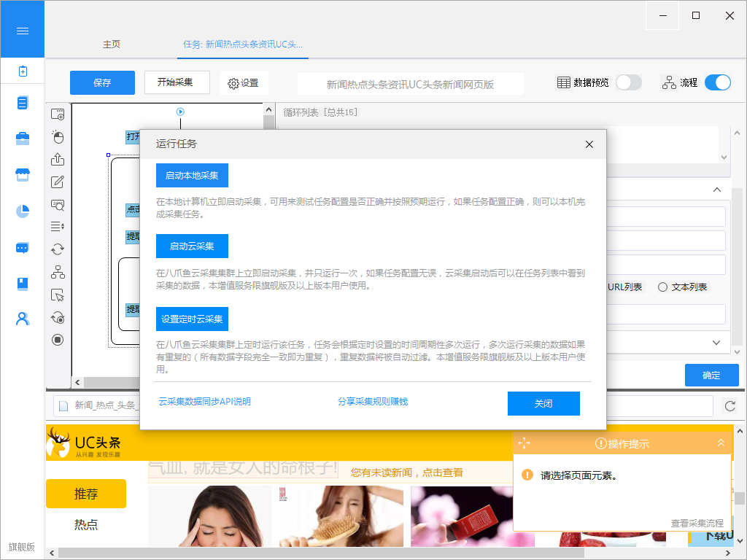Collapse the settings section with up chevron

pyautogui.click(x=716, y=190)
